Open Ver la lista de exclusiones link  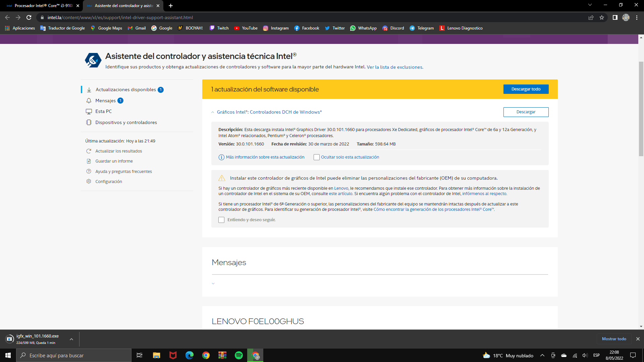[x=394, y=67]
